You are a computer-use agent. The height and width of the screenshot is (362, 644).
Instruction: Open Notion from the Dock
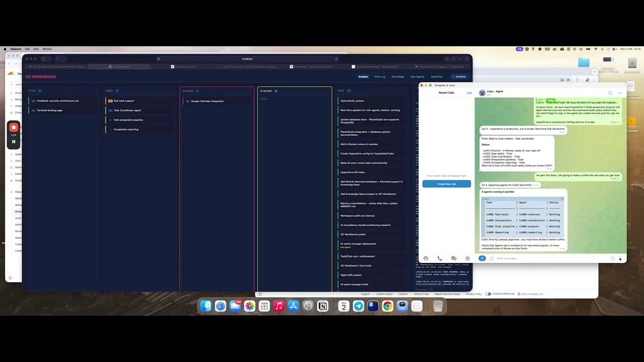[323, 306]
